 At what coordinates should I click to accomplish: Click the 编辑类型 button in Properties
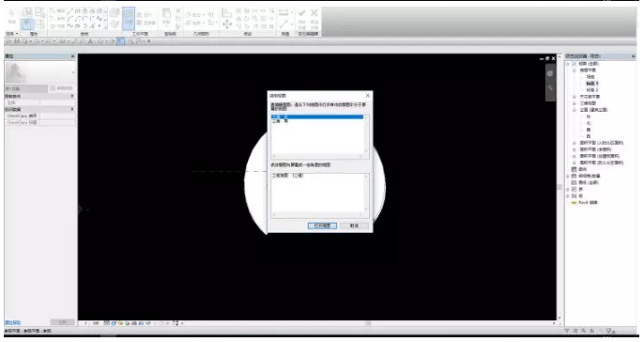[x=62, y=88]
